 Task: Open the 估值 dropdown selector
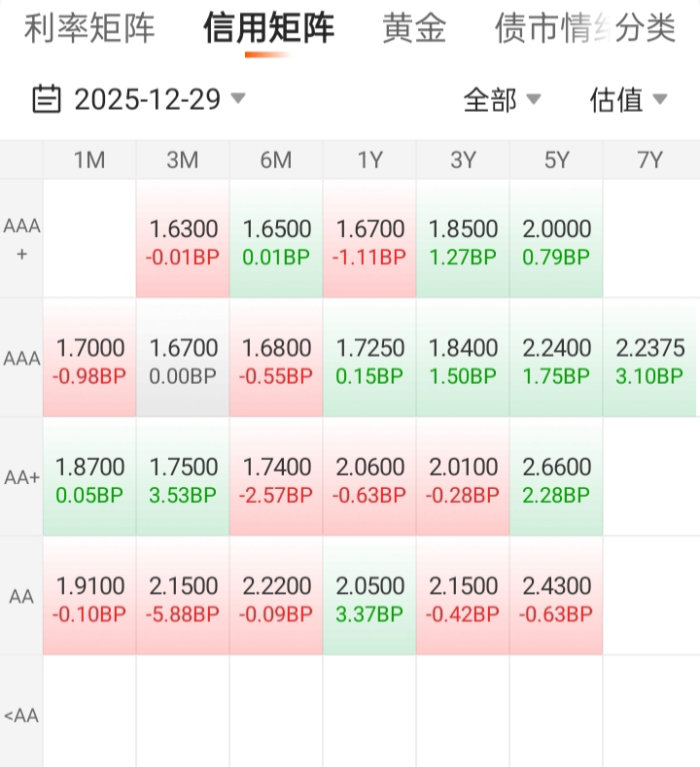[x=628, y=99]
